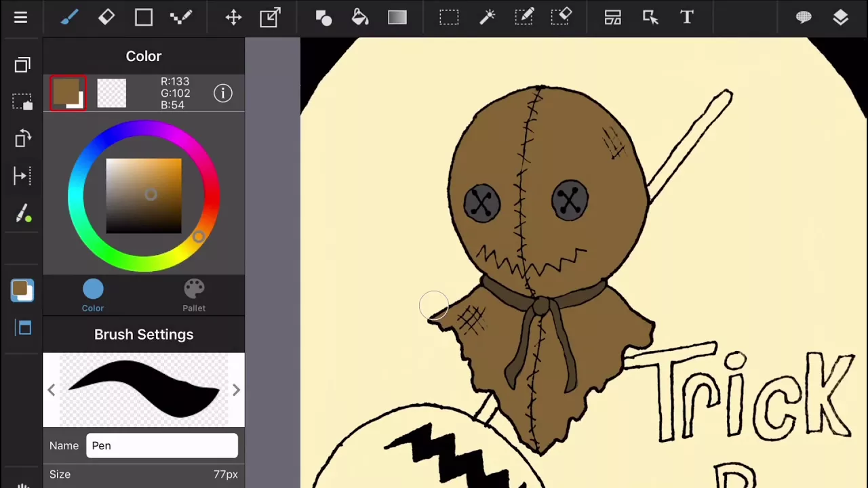This screenshot has width=868, height=488.
Task: Select the selection eraser tool
Action: (561, 18)
